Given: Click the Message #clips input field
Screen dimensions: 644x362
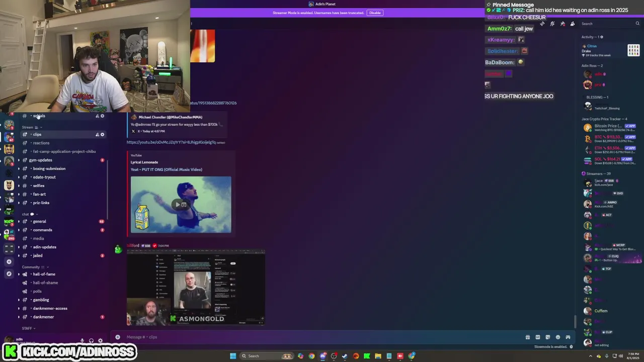Looking at the screenshot, I should click(x=322, y=337).
